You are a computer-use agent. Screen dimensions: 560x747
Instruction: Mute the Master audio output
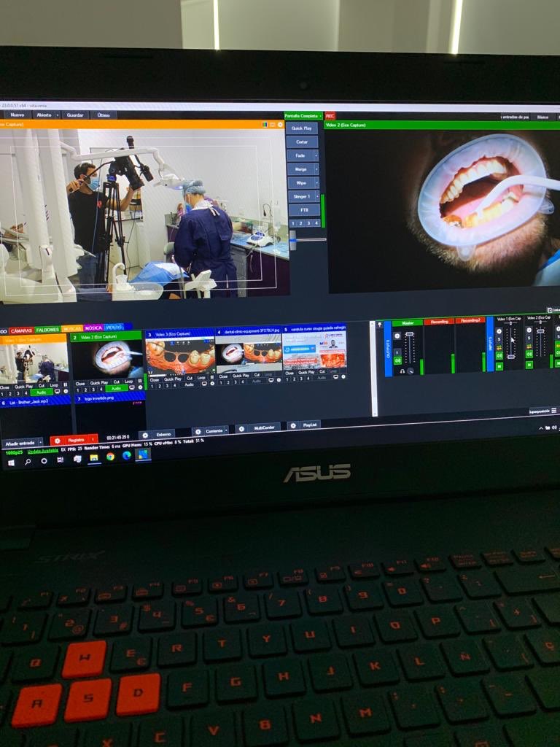pos(397,360)
